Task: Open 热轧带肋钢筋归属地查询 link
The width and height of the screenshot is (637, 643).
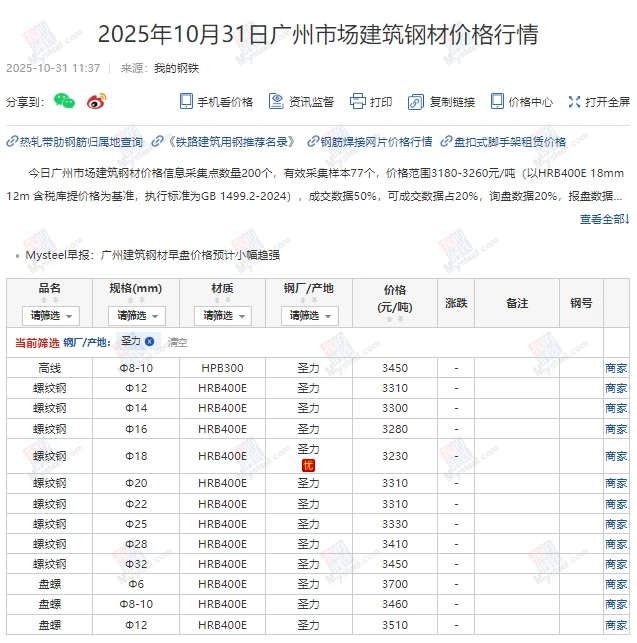Action: [75, 142]
